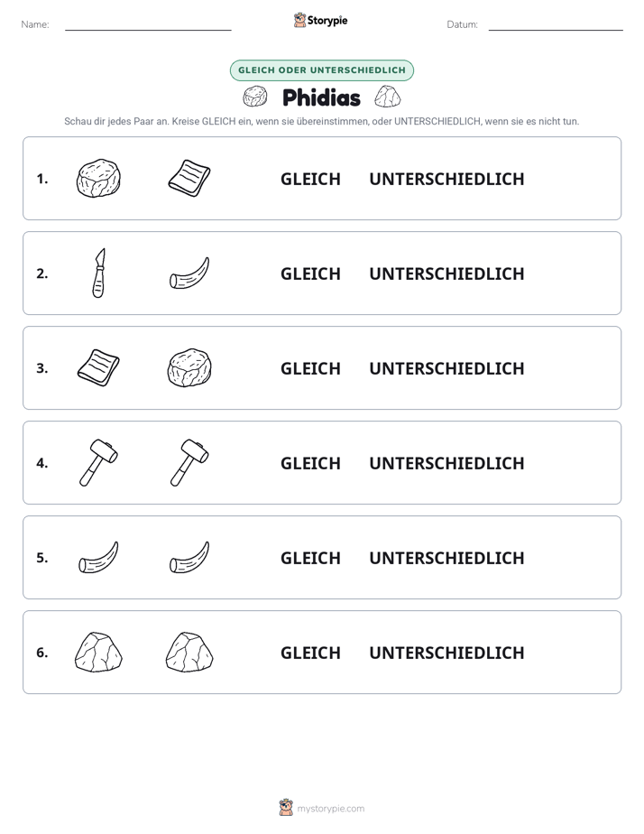
Task: Choose UNTERSCHIEDLICH for row 1
Action: click(446, 180)
